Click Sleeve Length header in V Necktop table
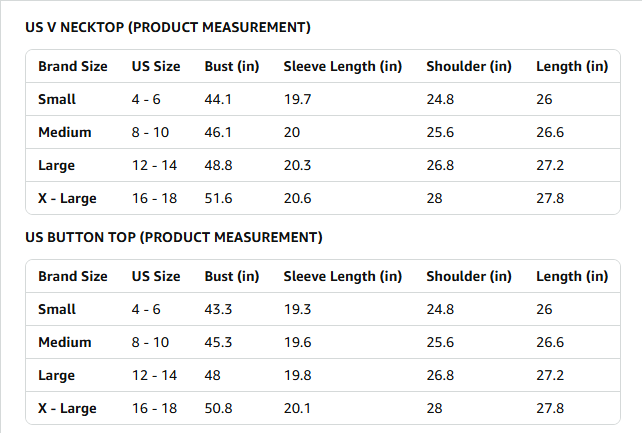 (x=342, y=67)
